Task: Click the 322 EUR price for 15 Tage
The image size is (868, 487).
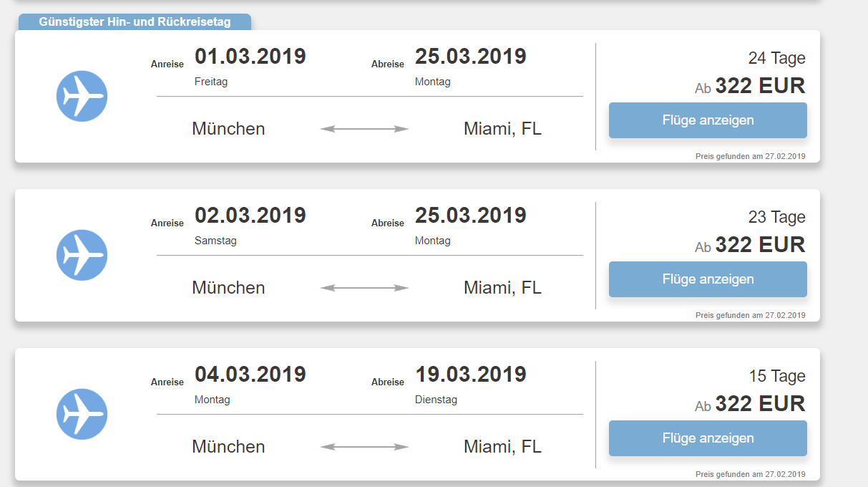Action: [x=760, y=404]
